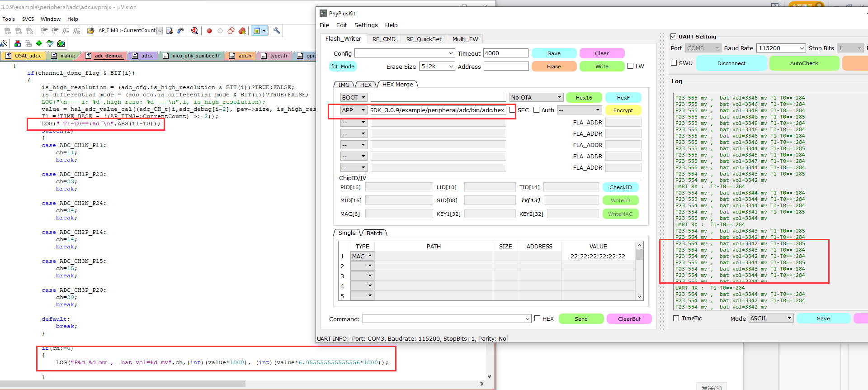Screen dimensions: 868x390
Task: Select the HEX Merge tab
Action: pyautogui.click(x=398, y=85)
